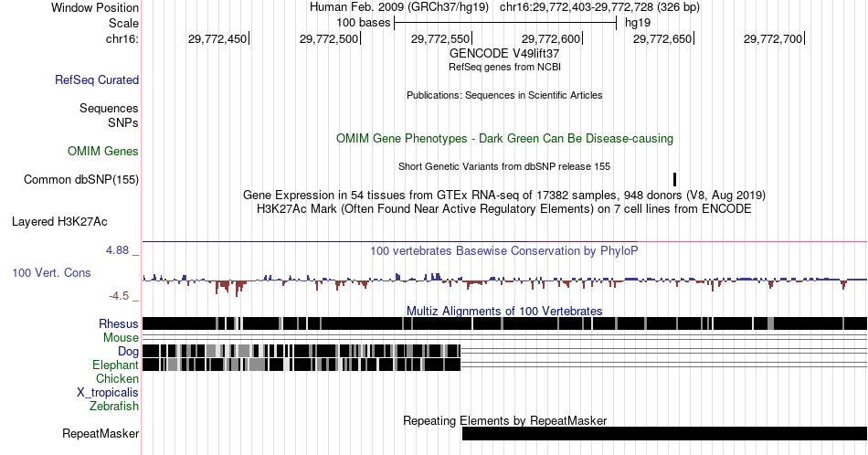Viewport: 868px width, 455px height.
Task: Click the 100 bases scale bar
Action: 505,23
